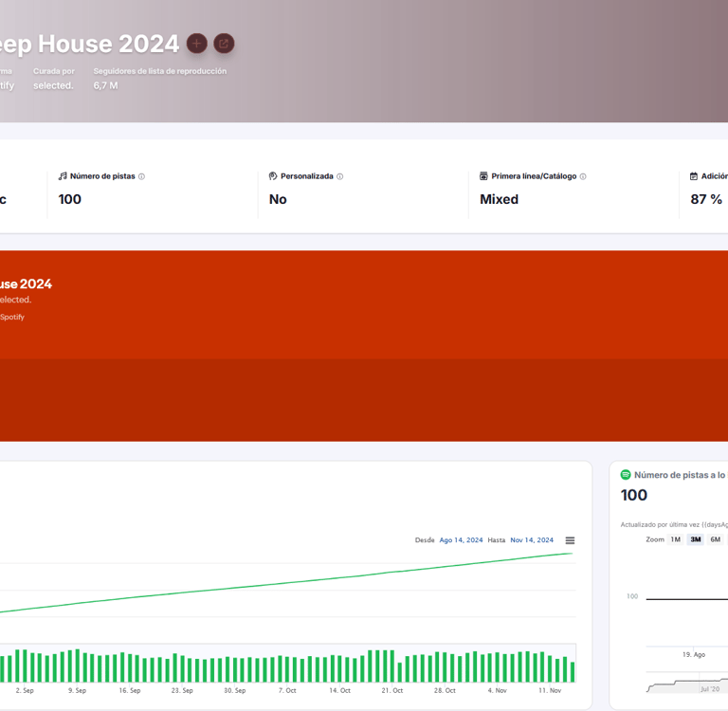Set chart end date Nov 14, 2024

pyautogui.click(x=532, y=540)
